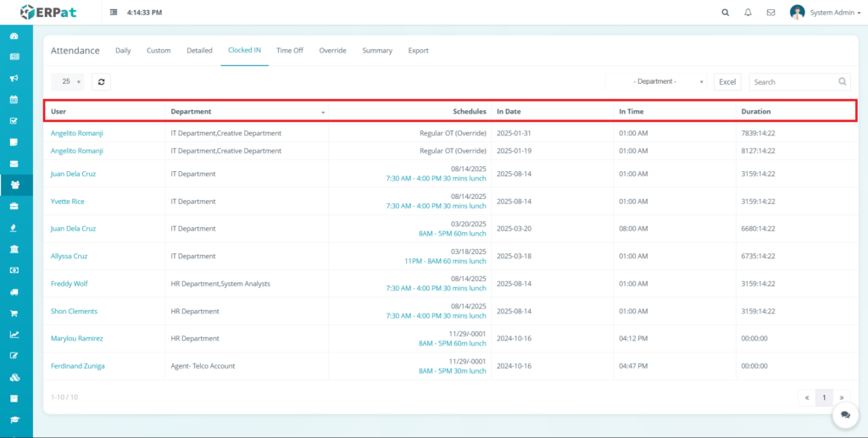Click the Excel export button
The height and width of the screenshot is (438, 868).
[x=727, y=82]
